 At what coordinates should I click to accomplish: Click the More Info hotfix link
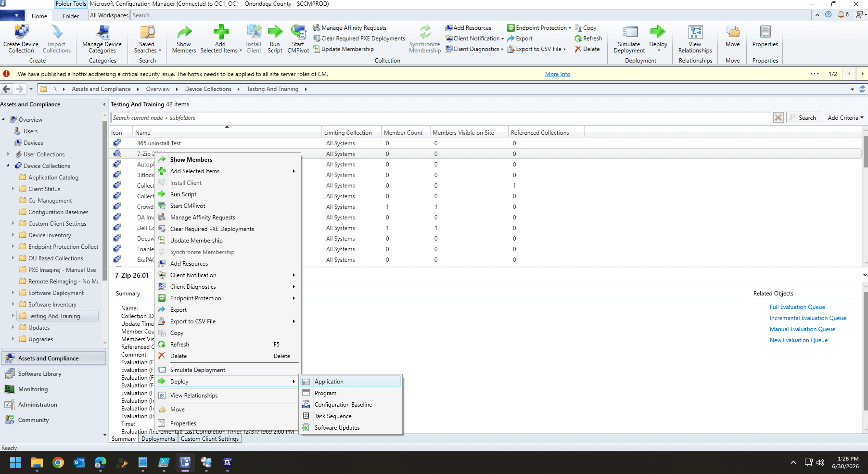tap(557, 74)
